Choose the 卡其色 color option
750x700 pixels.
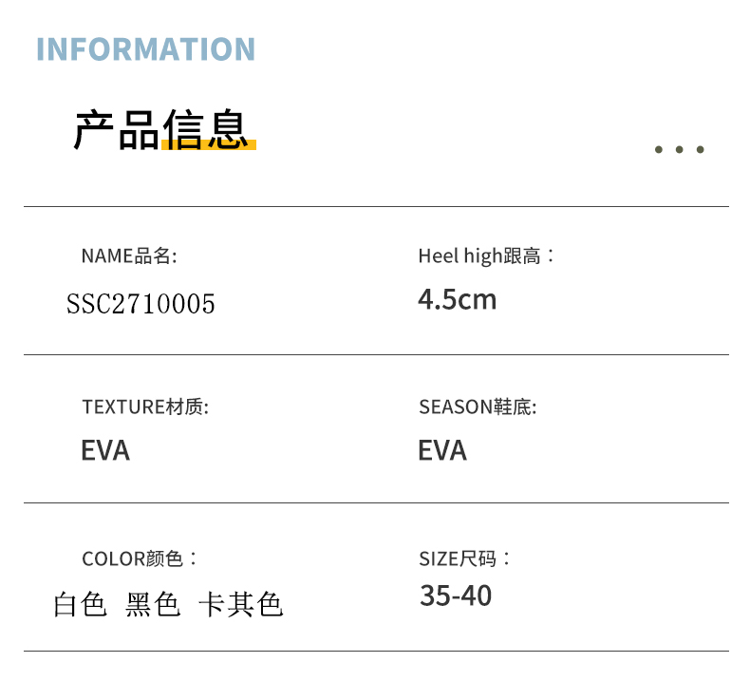(x=240, y=604)
